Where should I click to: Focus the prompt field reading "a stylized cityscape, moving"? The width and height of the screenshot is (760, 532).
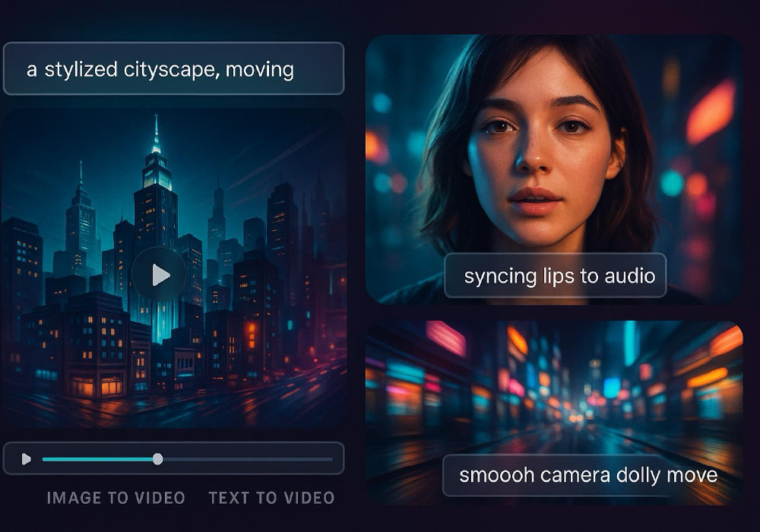coord(173,69)
